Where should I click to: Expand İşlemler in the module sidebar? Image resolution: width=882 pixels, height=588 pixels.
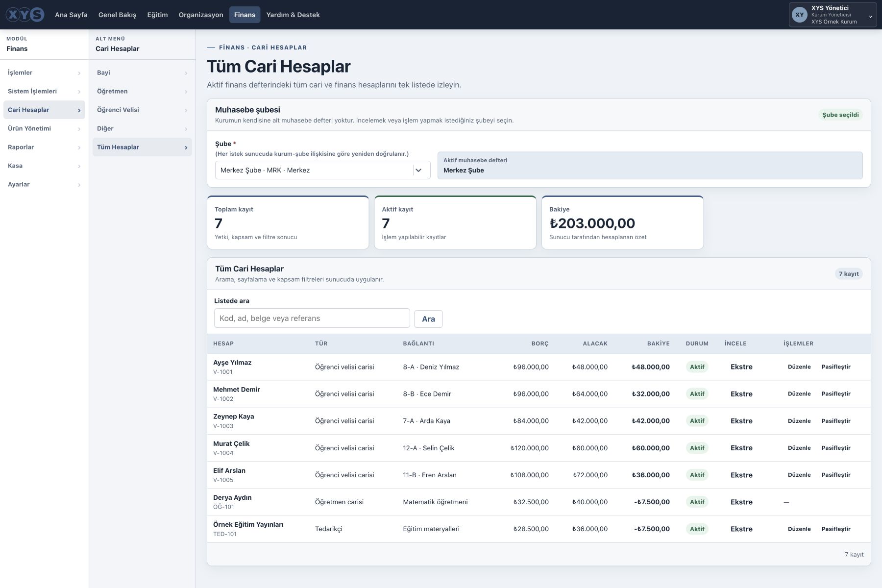click(x=44, y=73)
